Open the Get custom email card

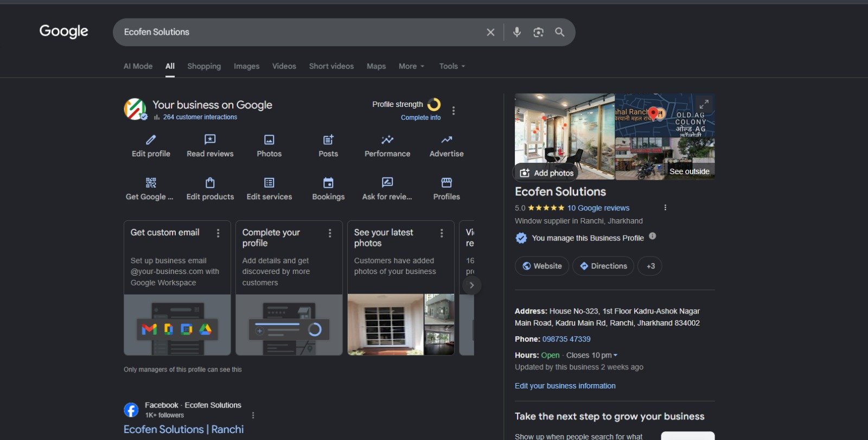[x=177, y=288]
